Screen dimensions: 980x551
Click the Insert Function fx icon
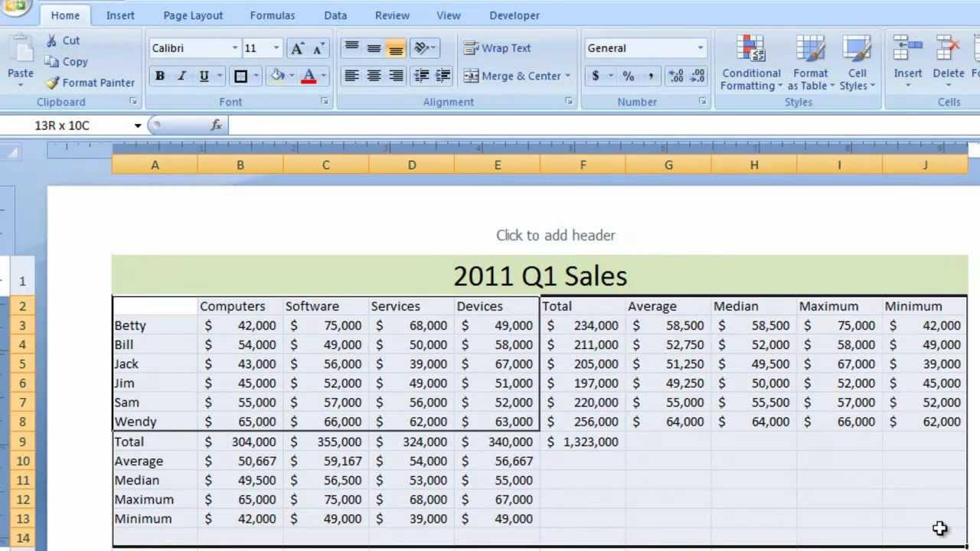point(216,126)
